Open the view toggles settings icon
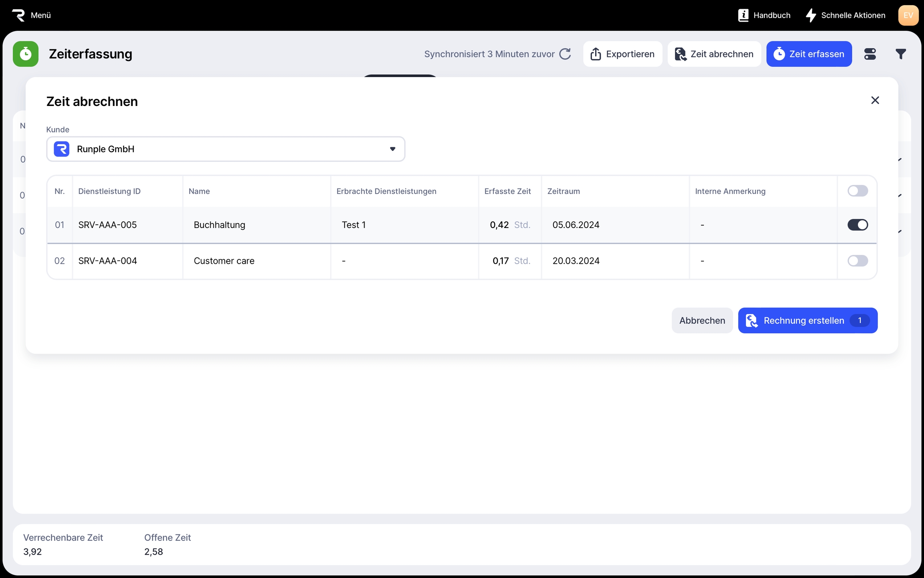Image resolution: width=924 pixels, height=578 pixels. click(x=870, y=54)
